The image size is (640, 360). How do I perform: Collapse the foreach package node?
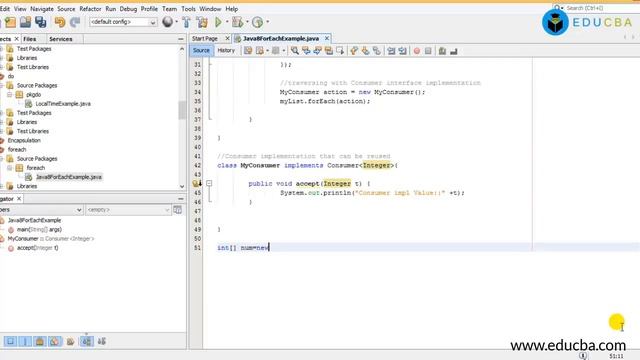click(x=9, y=168)
